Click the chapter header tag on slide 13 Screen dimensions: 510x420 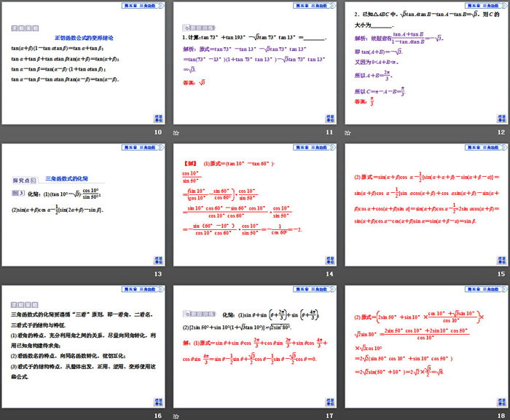143,147
